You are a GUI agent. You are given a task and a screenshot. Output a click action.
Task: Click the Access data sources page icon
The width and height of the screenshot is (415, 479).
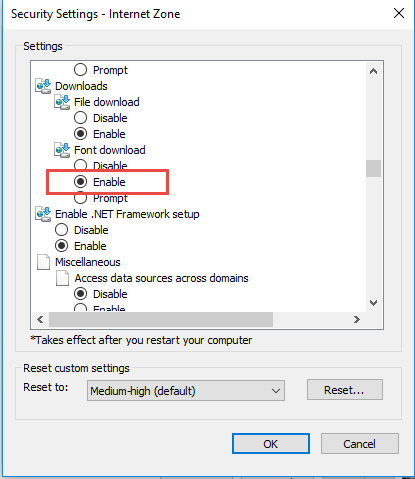[x=62, y=278]
